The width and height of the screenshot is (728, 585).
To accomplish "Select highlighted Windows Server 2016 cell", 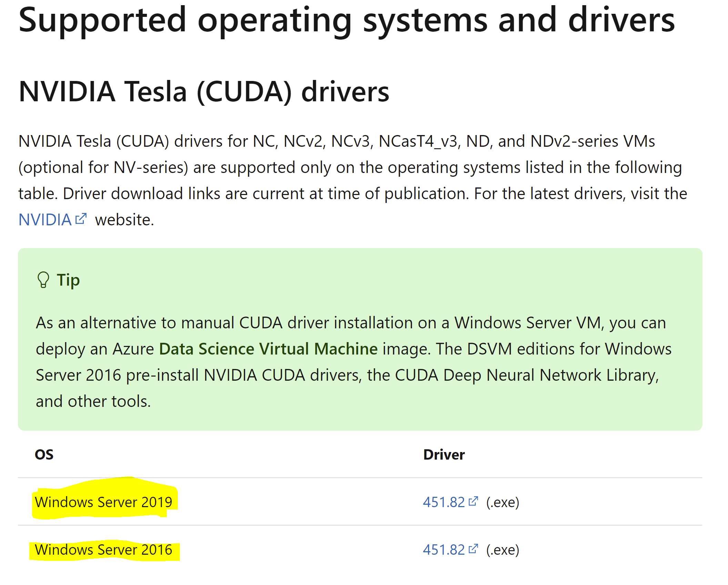I will (103, 550).
